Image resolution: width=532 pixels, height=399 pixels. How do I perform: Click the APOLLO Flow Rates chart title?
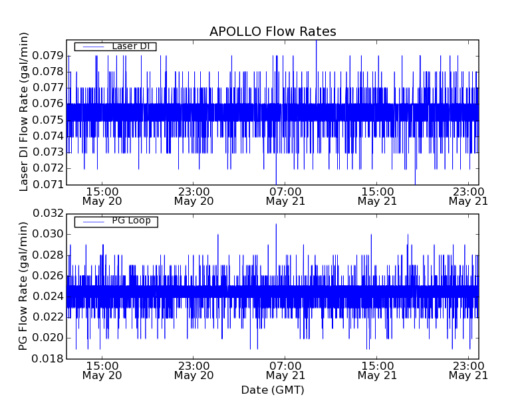point(273,31)
